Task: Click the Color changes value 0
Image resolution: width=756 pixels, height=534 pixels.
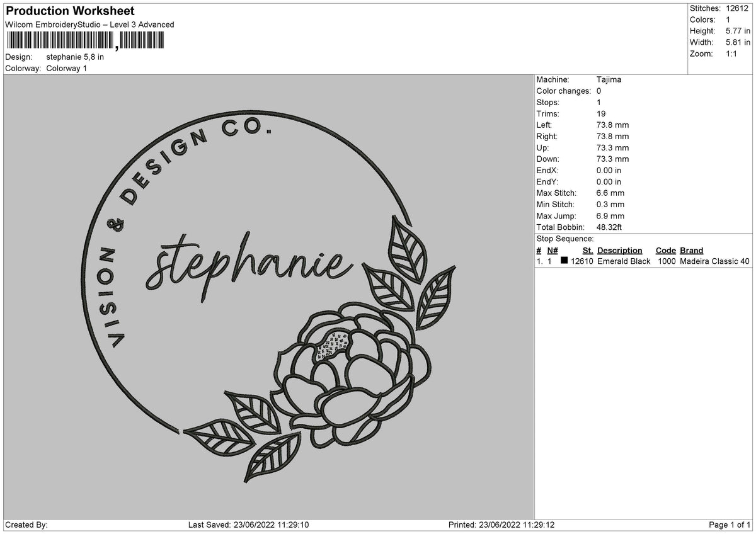Action: (598, 91)
